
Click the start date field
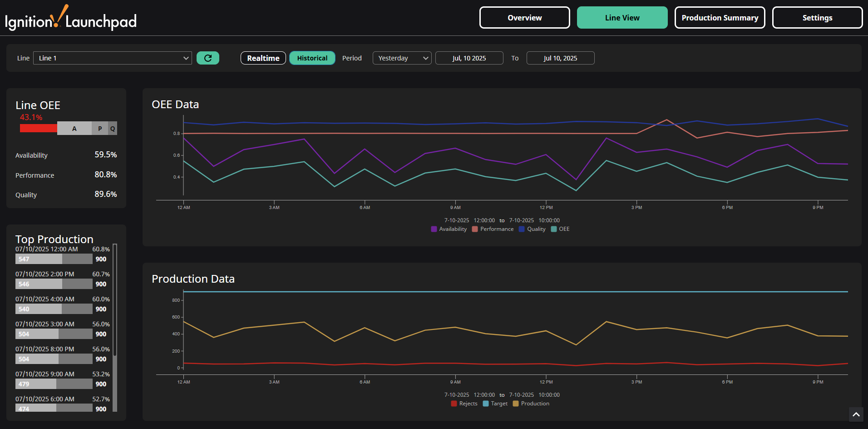(469, 58)
